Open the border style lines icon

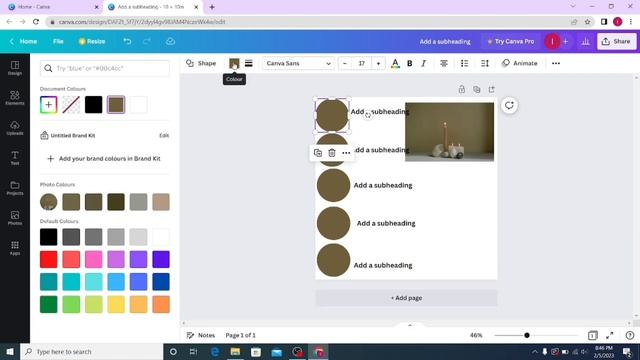pos(249,63)
